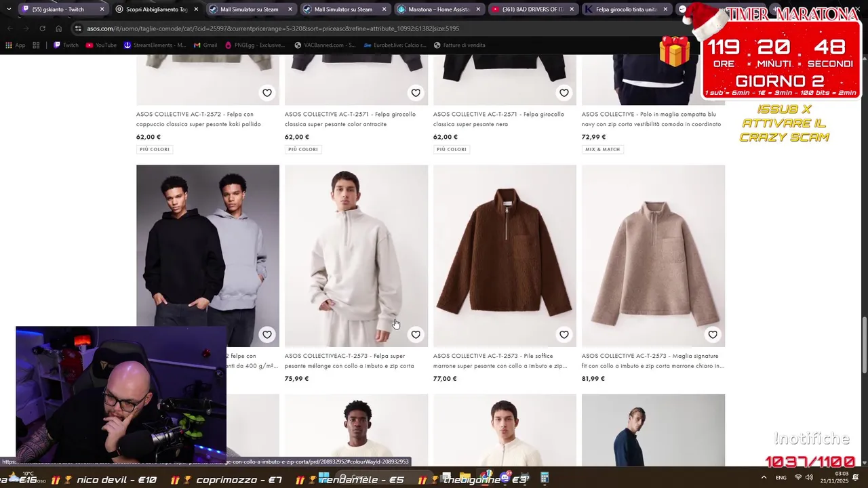
Task: Click PIÙ COLORI under nera girocollo
Action: pyautogui.click(x=452, y=149)
